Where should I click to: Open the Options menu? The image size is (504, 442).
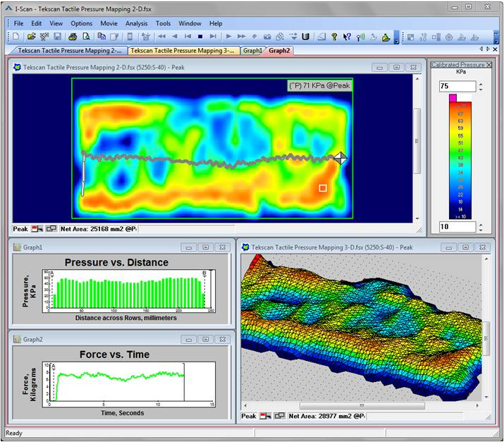[x=81, y=23]
